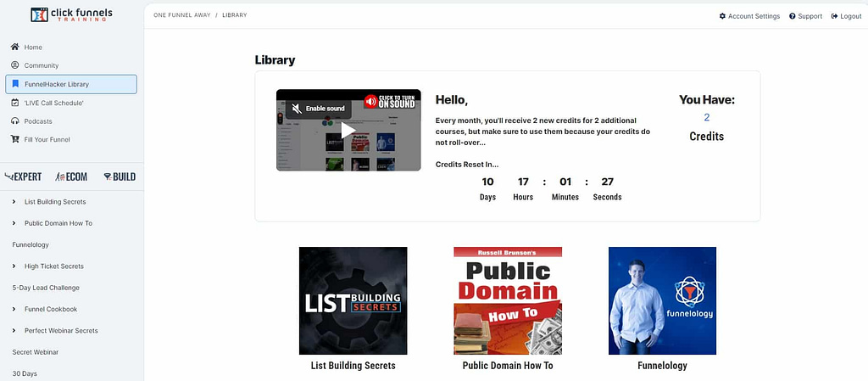
Task: Expand Perfect Webinar Secrets chevron
Action: [x=14, y=331]
